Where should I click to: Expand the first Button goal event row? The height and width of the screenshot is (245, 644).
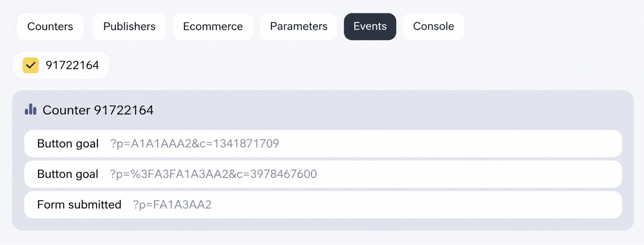click(x=323, y=143)
